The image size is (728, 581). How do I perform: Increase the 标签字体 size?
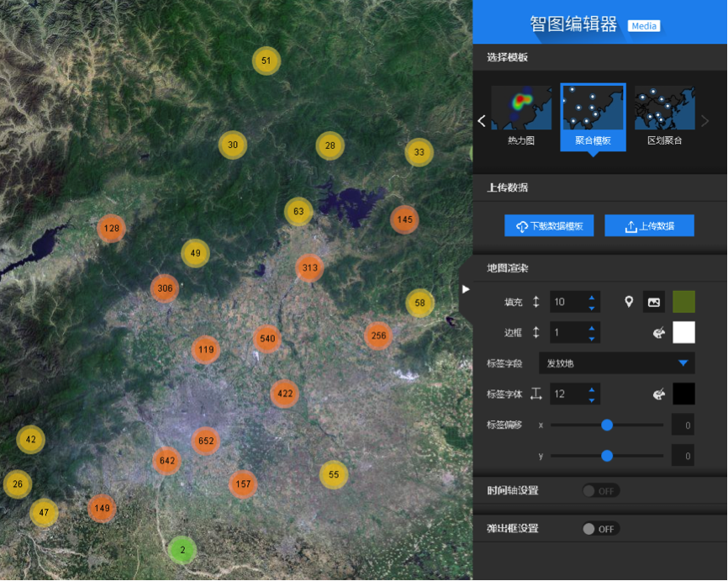coord(592,389)
